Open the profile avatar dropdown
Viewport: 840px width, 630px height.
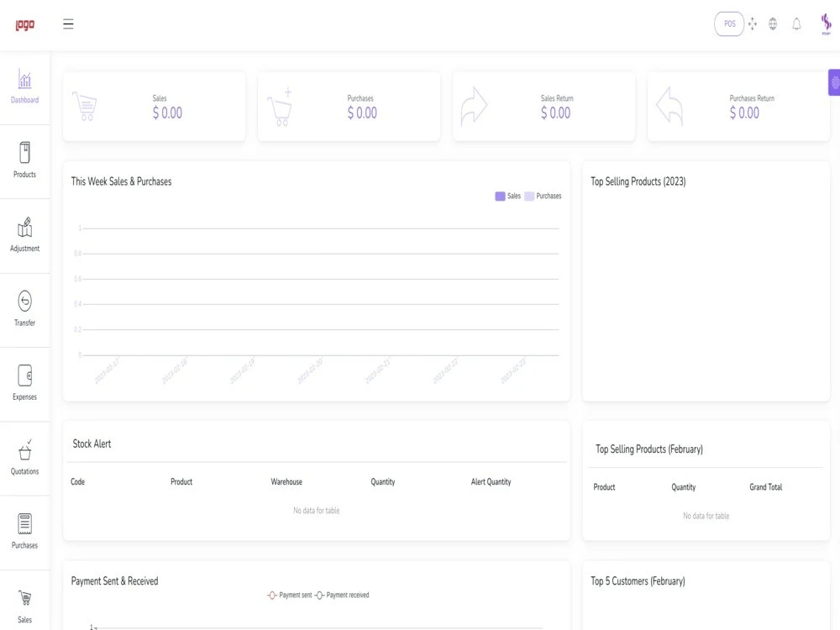(826, 24)
